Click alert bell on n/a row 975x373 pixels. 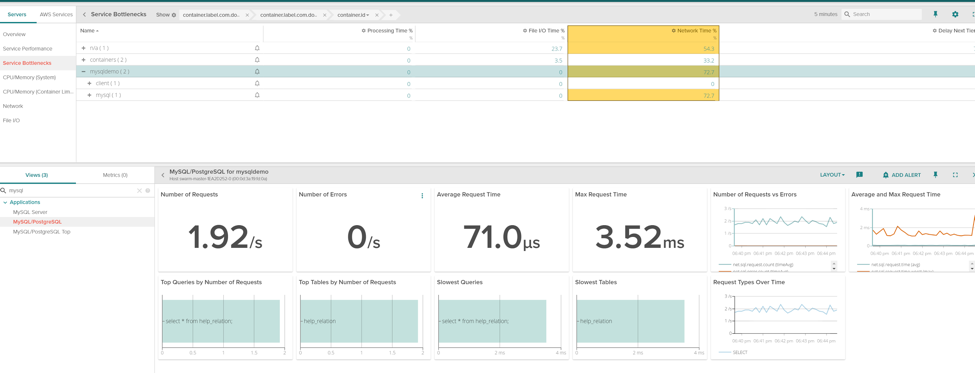tap(257, 48)
